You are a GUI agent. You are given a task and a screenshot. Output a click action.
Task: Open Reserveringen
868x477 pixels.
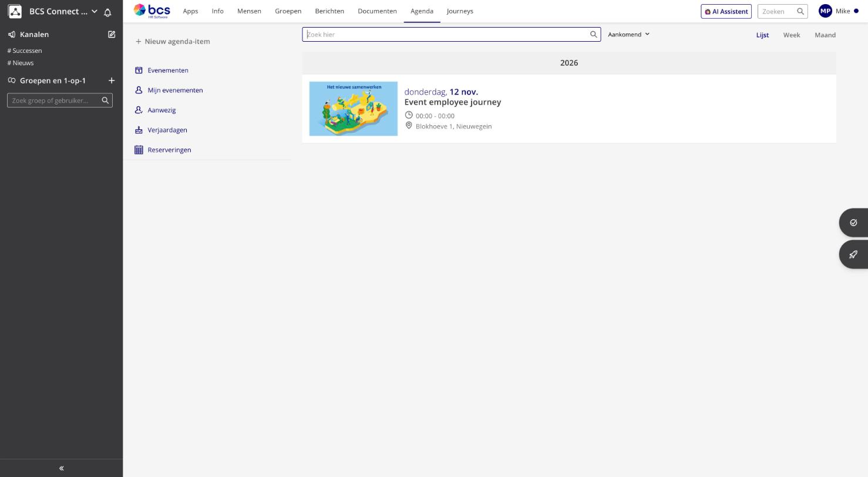(169, 150)
